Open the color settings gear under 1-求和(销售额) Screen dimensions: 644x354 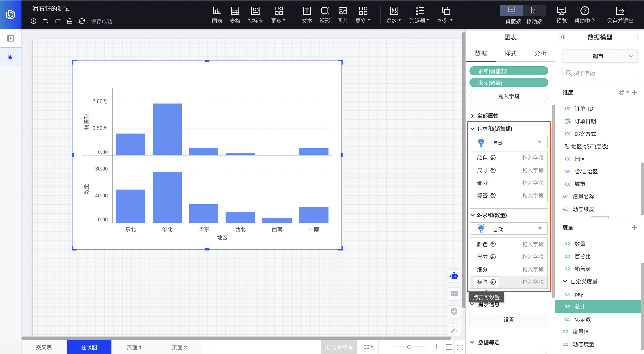(x=493, y=158)
